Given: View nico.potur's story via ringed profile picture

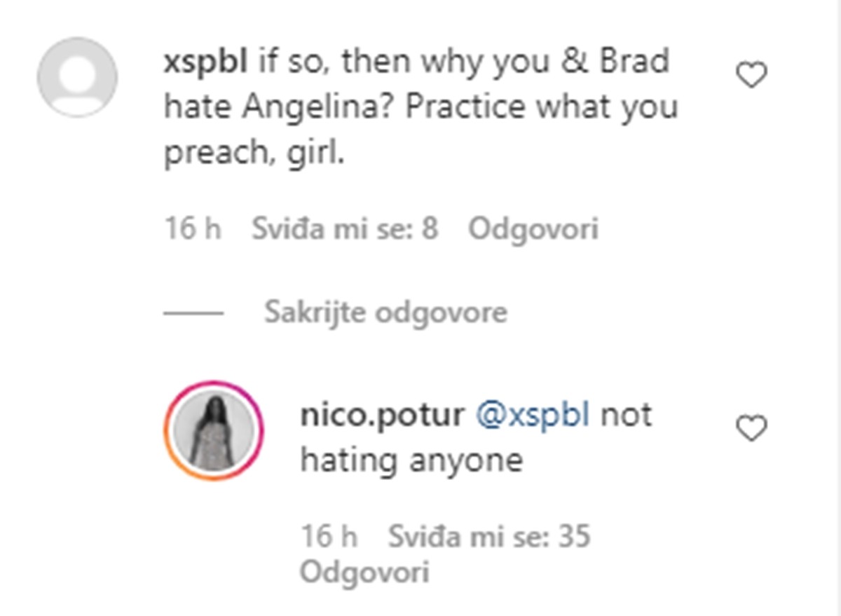Looking at the screenshot, I should tap(213, 430).
